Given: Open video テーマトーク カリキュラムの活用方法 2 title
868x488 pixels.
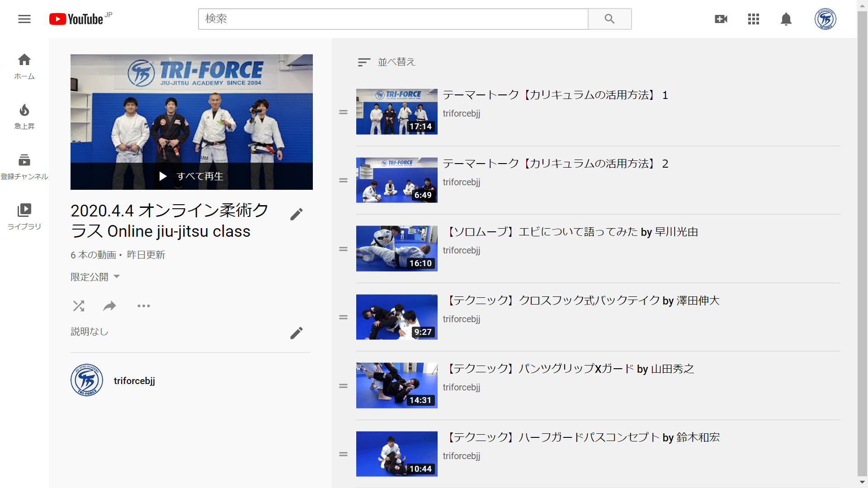Looking at the screenshot, I should 556,164.
